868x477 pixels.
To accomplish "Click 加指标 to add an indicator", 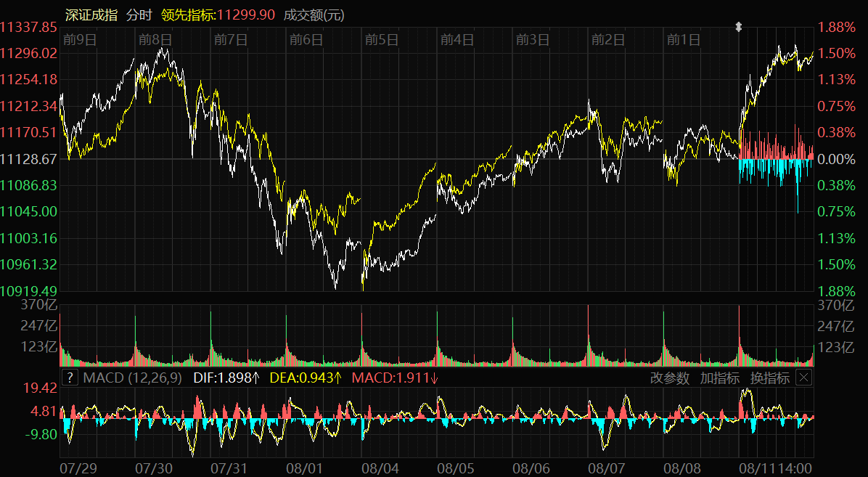I will (x=720, y=378).
